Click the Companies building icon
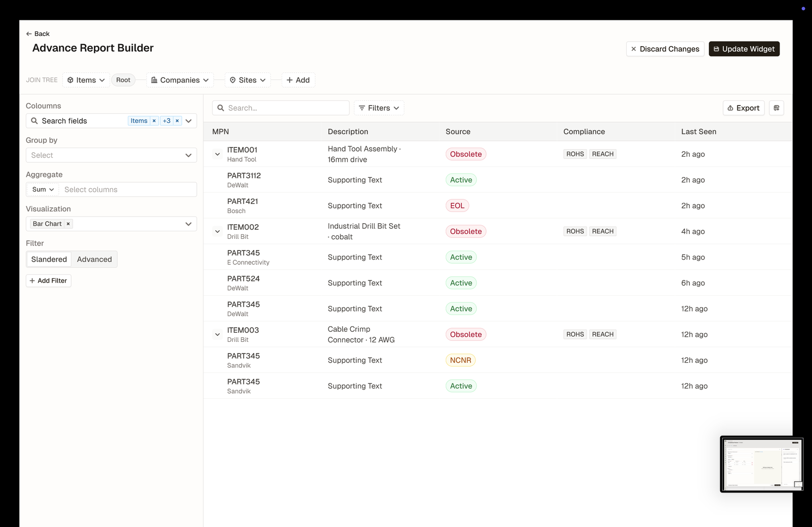812x527 pixels. (154, 80)
